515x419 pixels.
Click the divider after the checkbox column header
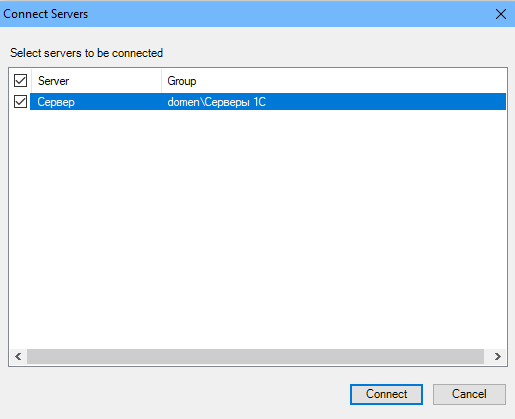[31, 81]
